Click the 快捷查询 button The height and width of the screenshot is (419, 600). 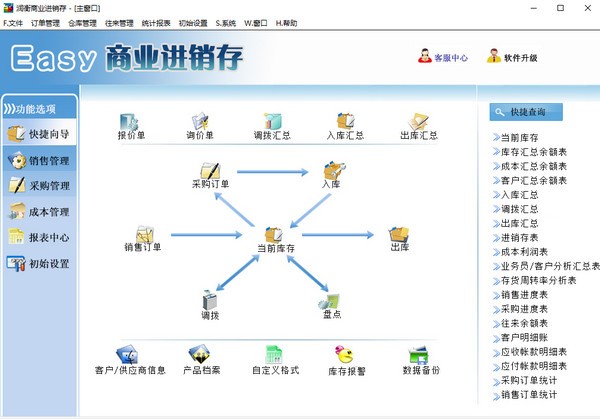(526, 112)
